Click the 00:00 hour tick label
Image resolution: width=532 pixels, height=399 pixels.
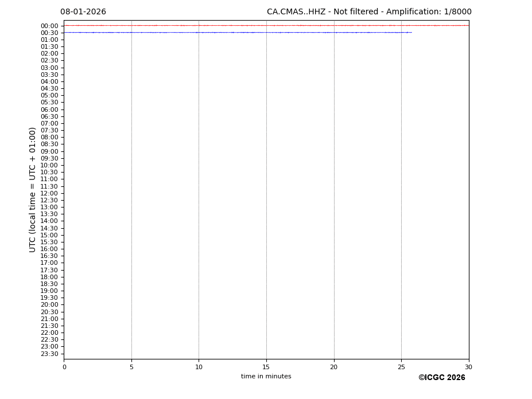pyautogui.click(x=49, y=26)
